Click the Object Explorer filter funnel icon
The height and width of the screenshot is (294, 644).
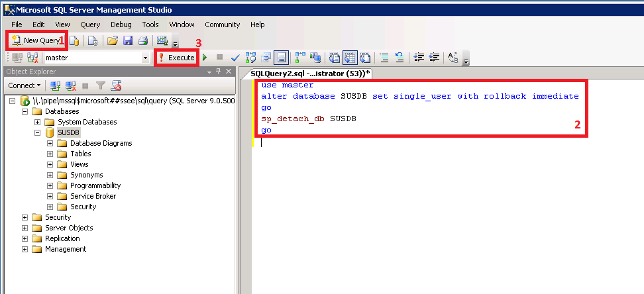click(101, 85)
